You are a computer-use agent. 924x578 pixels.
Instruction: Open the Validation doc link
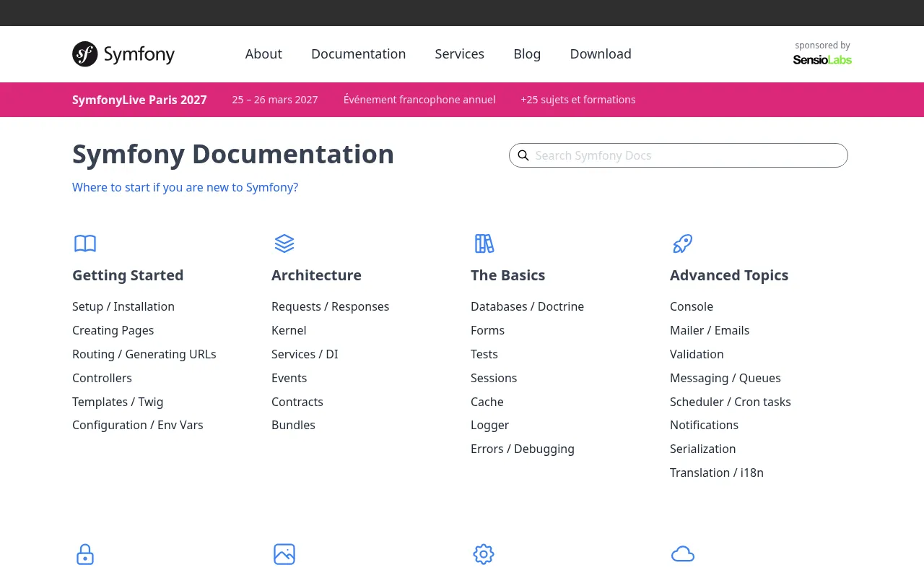tap(697, 354)
